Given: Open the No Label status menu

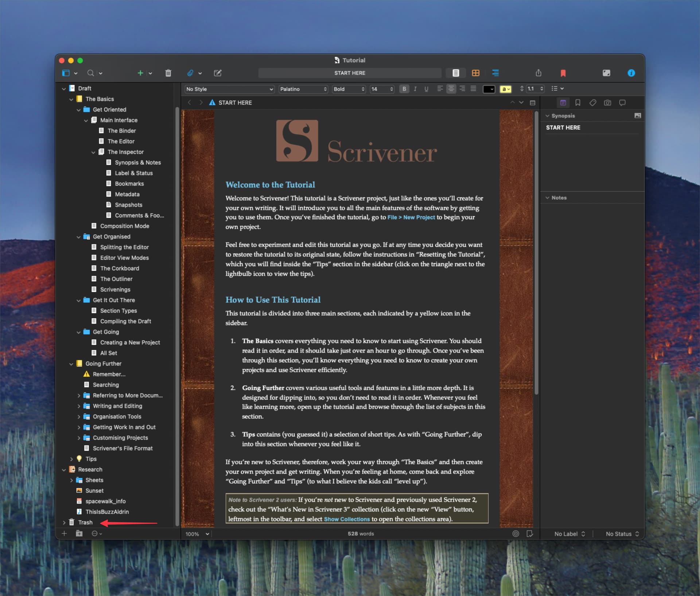Looking at the screenshot, I should click(x=569, y=533).
